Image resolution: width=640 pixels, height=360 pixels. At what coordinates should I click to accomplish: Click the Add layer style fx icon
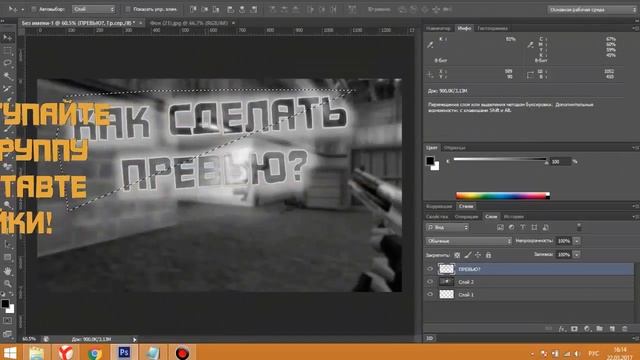point(562,329)
